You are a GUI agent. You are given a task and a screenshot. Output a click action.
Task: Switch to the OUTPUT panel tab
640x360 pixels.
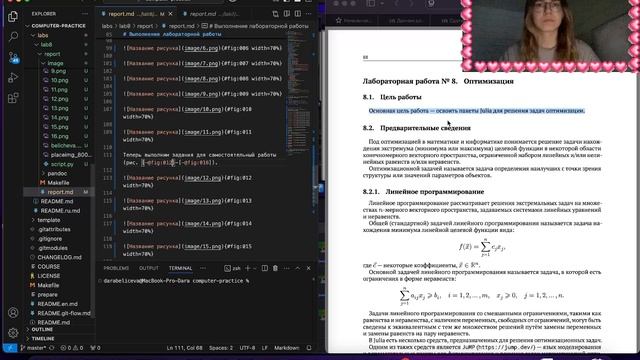pos(149,268)
